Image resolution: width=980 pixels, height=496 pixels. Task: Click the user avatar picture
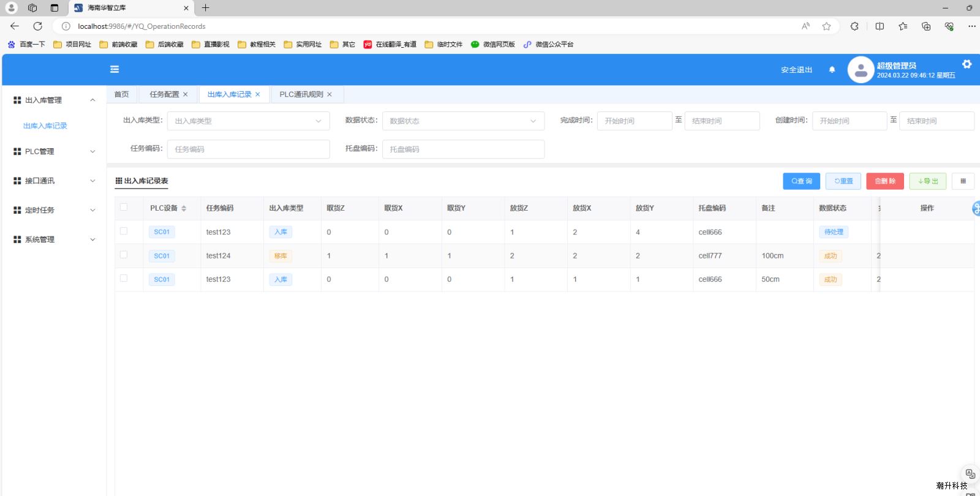coord(861,70)
